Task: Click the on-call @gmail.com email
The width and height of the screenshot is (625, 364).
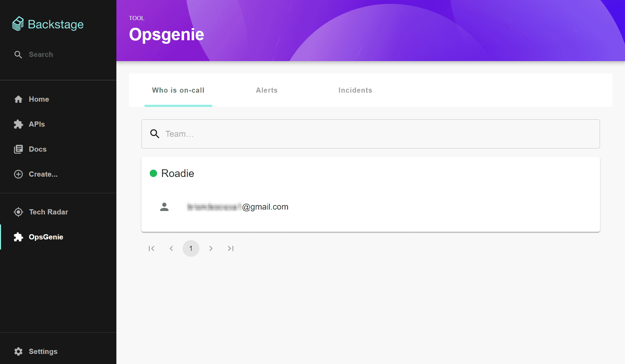Action: (238, 207)
